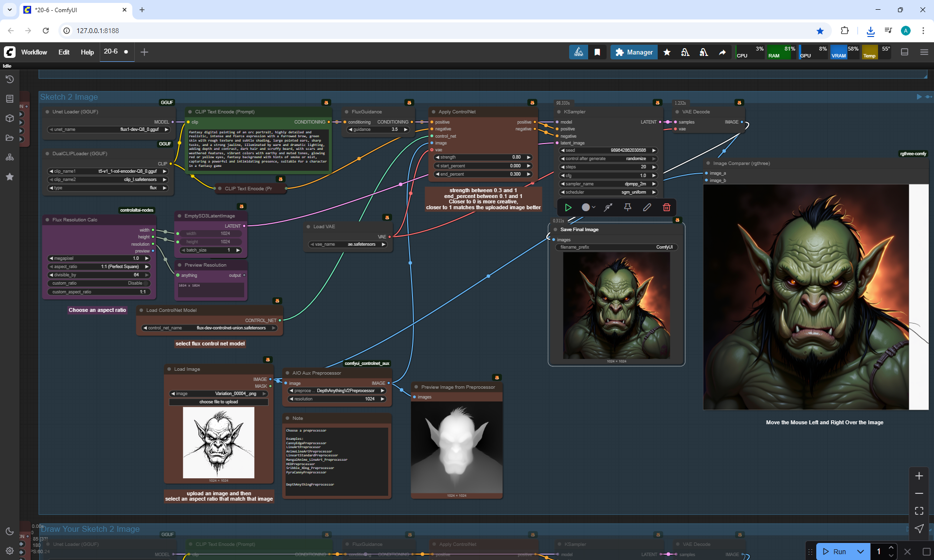Delete selected node with trash icon

point(666,207)
